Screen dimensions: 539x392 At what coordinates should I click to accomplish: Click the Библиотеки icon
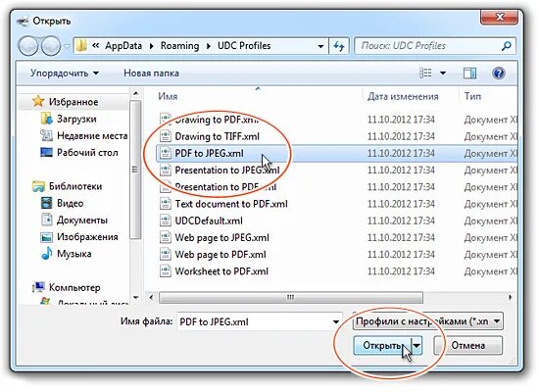coord(38,186)
